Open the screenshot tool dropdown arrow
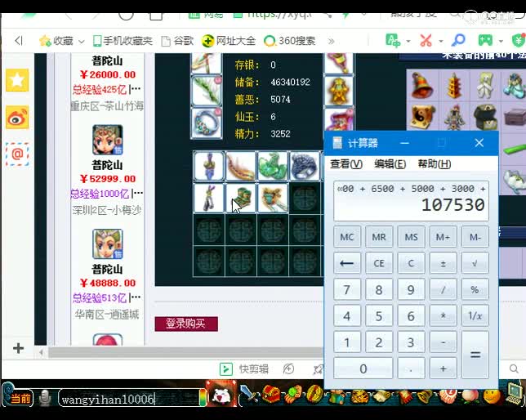Image resolution: width=526 pixels, height=420 pixels. [441, 42]
